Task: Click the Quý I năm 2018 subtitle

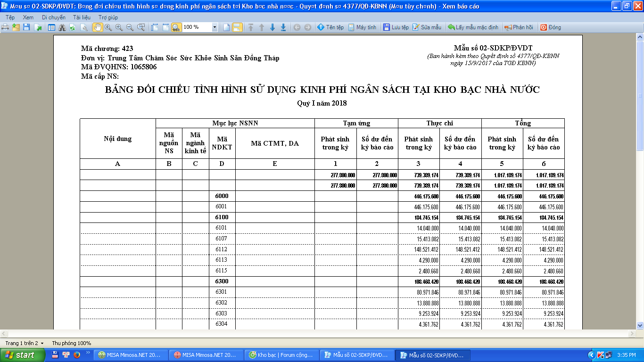Action: (x=322, y=103)
